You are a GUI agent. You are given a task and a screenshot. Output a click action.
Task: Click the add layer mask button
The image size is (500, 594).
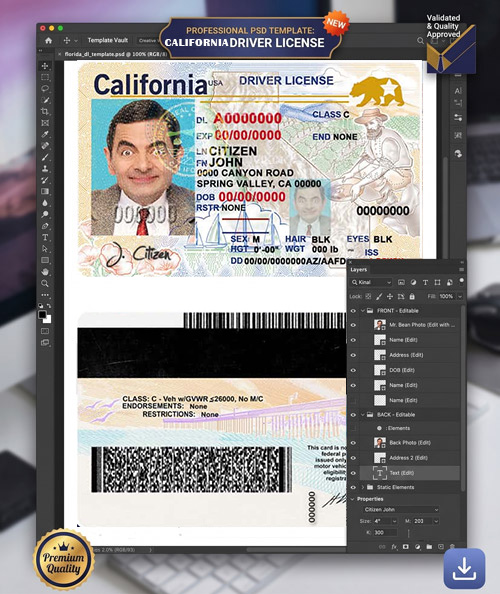tap(406, 547)
